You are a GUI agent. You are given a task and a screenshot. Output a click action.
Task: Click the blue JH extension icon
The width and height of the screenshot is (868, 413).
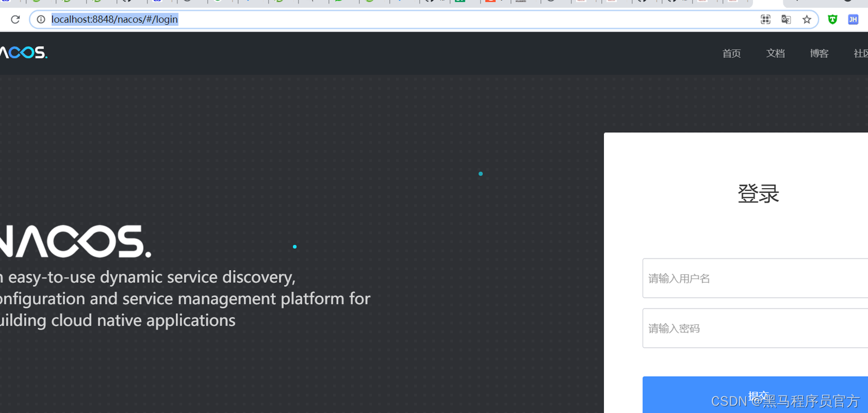click(853, 19)
